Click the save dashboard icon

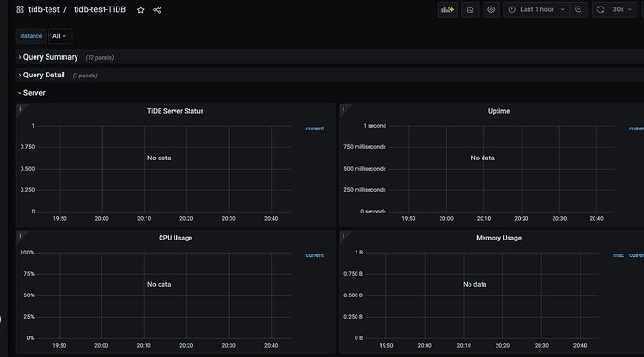pyautogui.click(x=469, y=10)
